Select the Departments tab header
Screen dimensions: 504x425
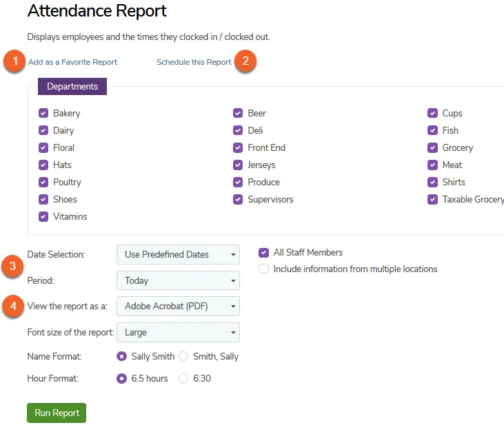click(x=72, y=86)
